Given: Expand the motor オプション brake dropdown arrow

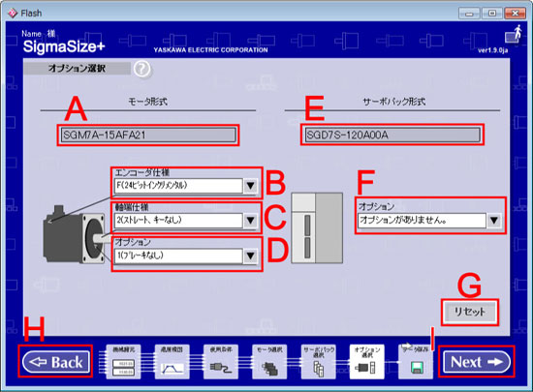Looking at the screenshot, I should (x=251, y=256).
